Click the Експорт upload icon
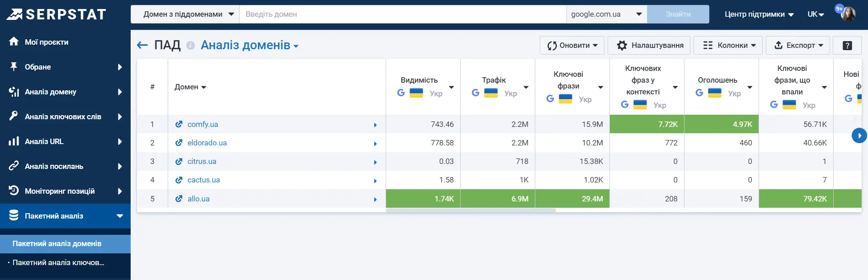The height and width of the screenshot is (280, 868). (778, 45)
